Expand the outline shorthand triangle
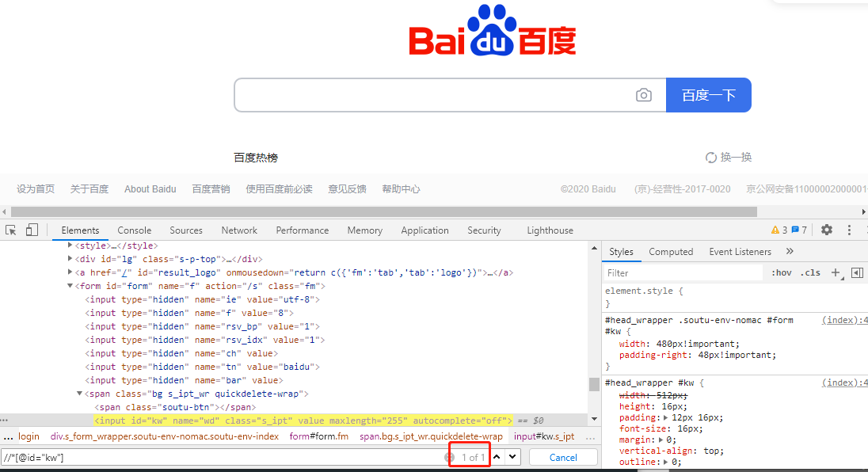Viewport: 868px width, 472px height. [666, 462]
